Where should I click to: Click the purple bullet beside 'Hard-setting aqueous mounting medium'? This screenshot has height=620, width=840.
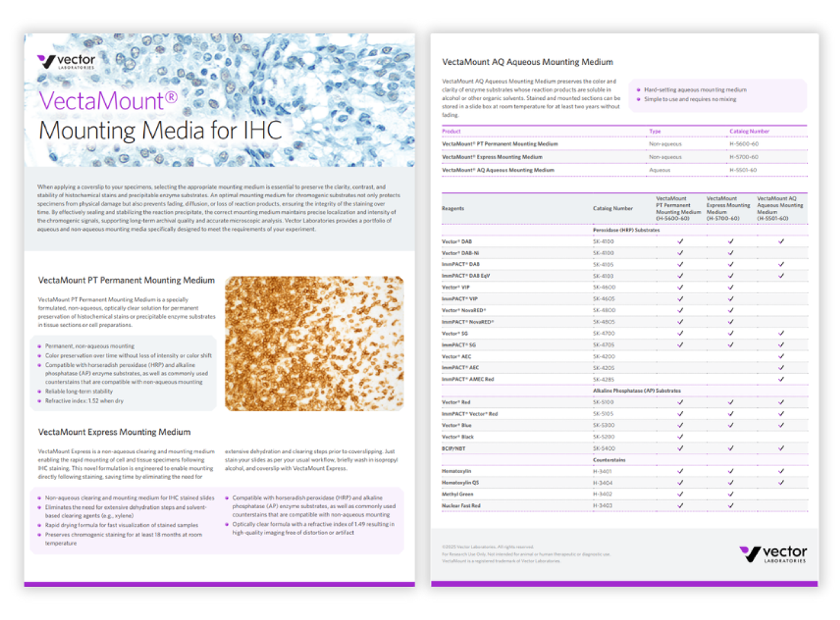point(639,90)
